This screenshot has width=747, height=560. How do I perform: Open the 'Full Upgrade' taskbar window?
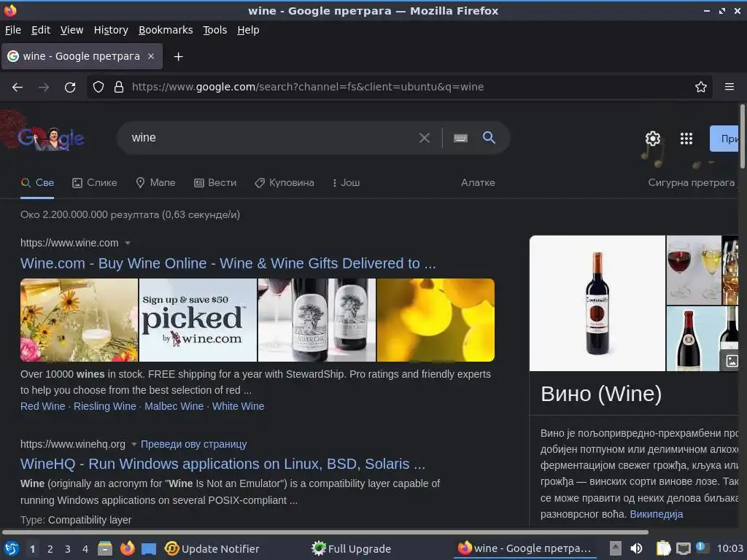coord(352,548)
